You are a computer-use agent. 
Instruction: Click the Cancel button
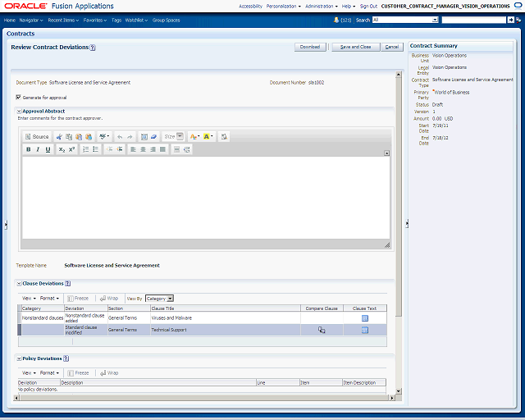392,47
